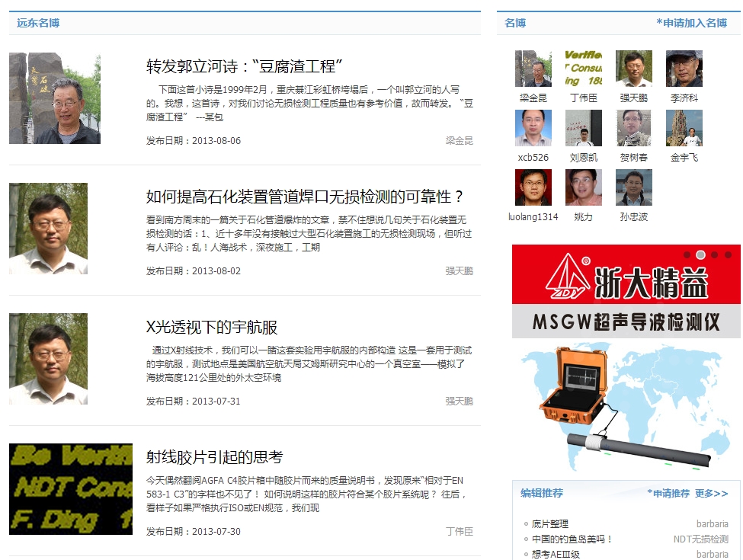The image size is (743, 560).
Task: Open 梁金昆 avatar in 名博 panel
Action: coord(533,69)
